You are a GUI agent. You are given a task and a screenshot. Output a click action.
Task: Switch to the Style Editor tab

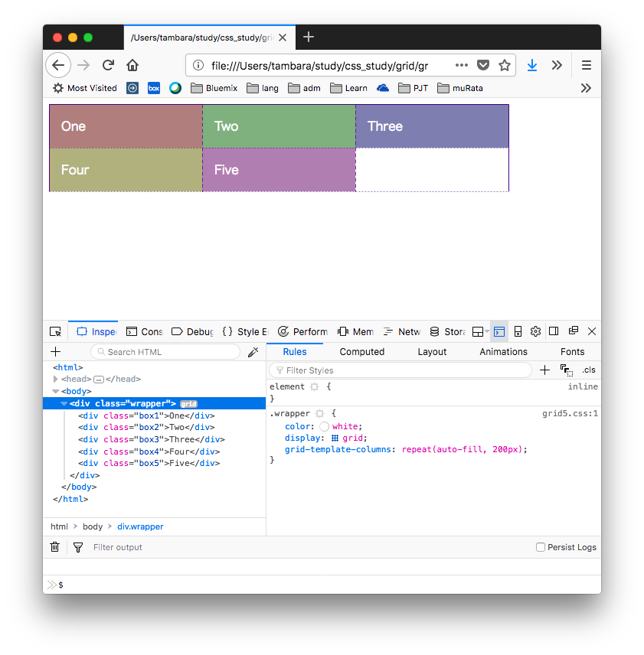[245, 331]
